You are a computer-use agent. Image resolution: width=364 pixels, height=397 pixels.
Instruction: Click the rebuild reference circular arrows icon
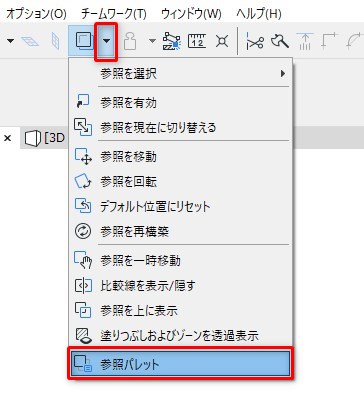coord(83,231)
